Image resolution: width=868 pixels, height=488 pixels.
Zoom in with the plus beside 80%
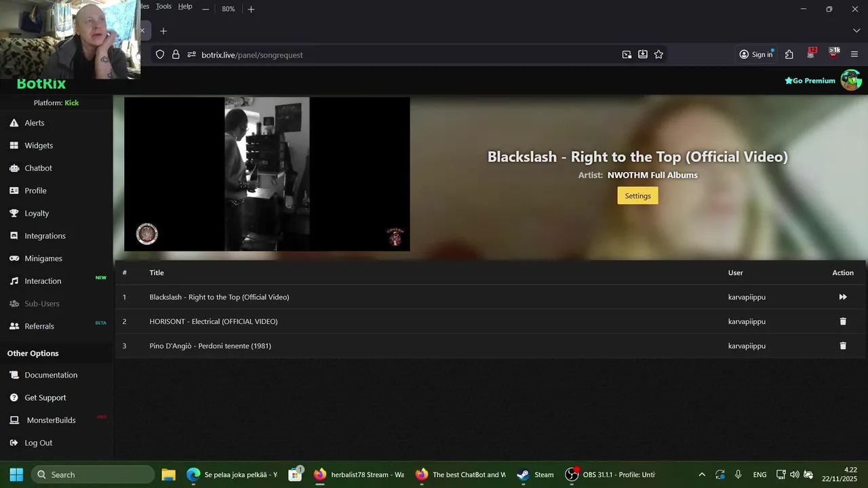(251, 9)
